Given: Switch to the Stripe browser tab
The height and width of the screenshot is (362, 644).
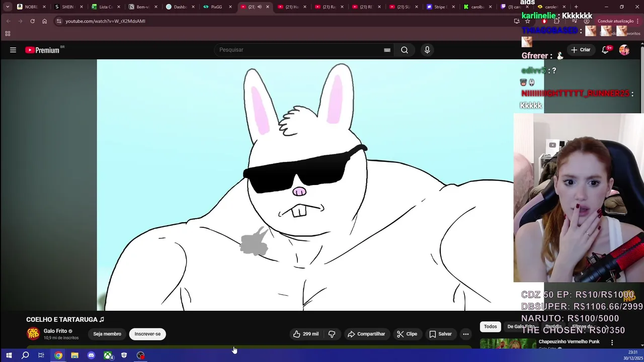Looking at the screenshot, I should tap(440, 7).
